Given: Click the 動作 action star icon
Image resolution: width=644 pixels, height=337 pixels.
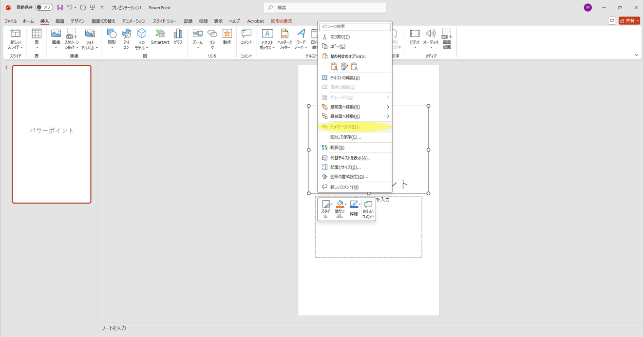Looking at the screenshot, I should click(227, 37).
